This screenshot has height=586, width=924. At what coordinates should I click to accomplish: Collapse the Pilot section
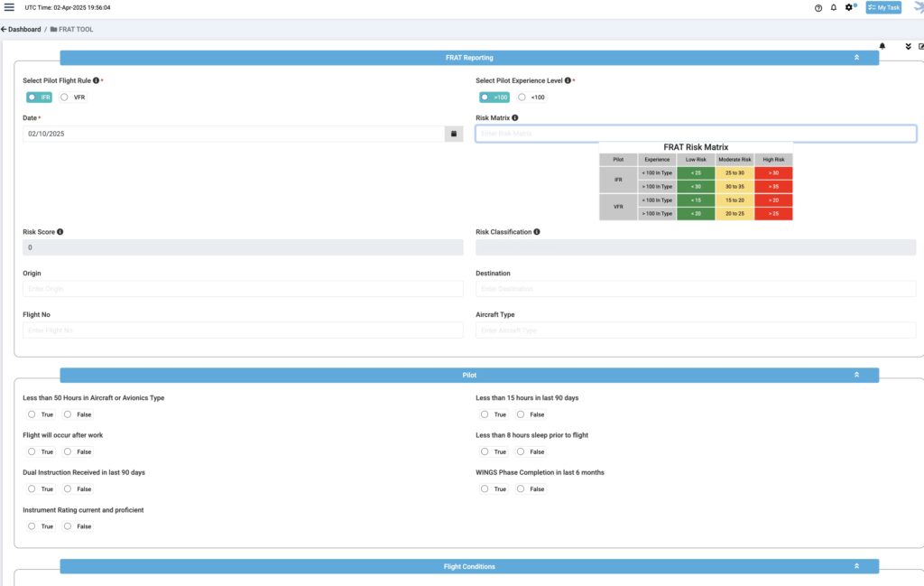(x=856, y=375)
